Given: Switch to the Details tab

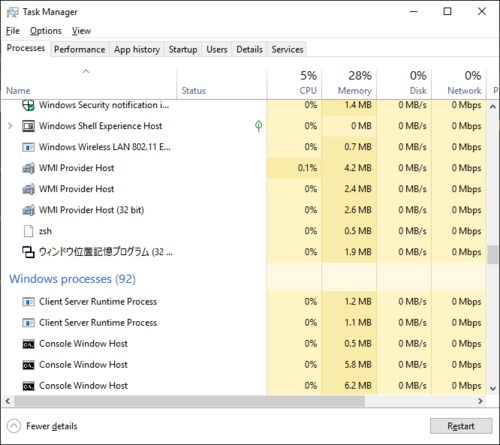Looking at the screenshot, I should click(x=250, y=49).
